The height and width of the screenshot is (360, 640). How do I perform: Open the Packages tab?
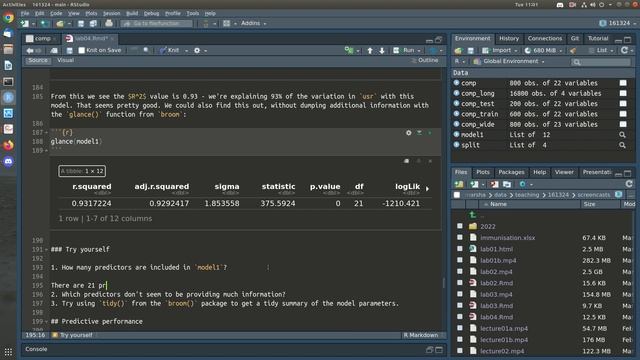(511, 172)
